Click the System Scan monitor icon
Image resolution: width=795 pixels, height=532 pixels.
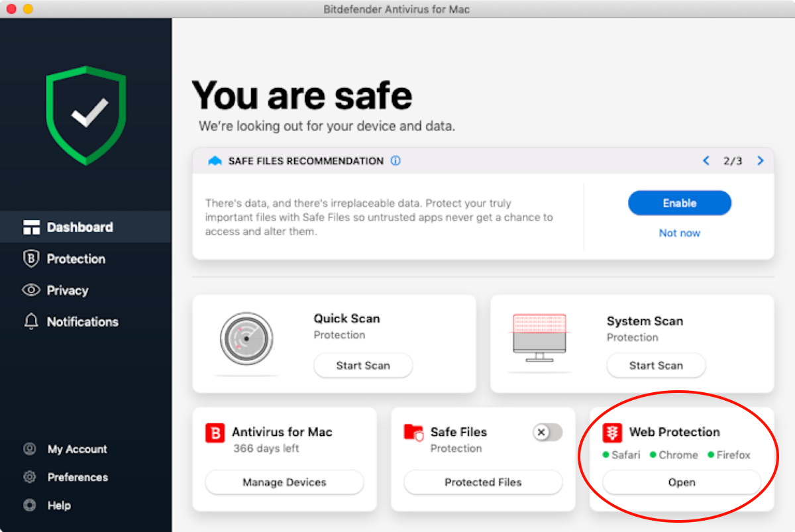tap(539, 338)
